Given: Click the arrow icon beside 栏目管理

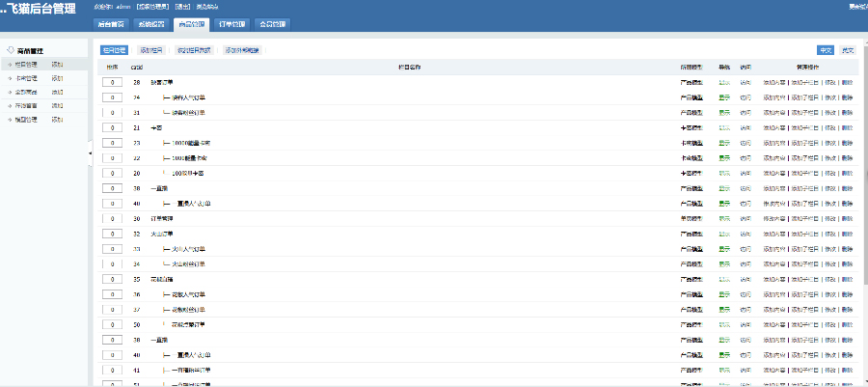Looking at the screenshot, I should pos(10,65).
